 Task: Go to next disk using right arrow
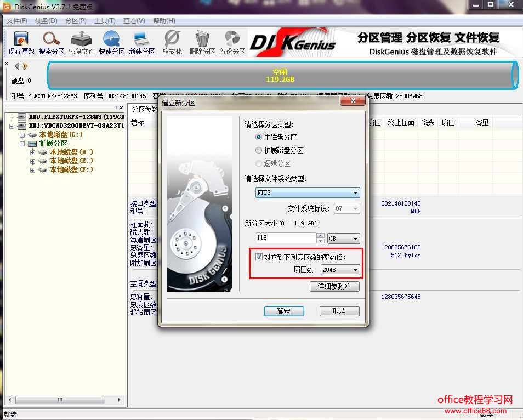click(25, 66)
